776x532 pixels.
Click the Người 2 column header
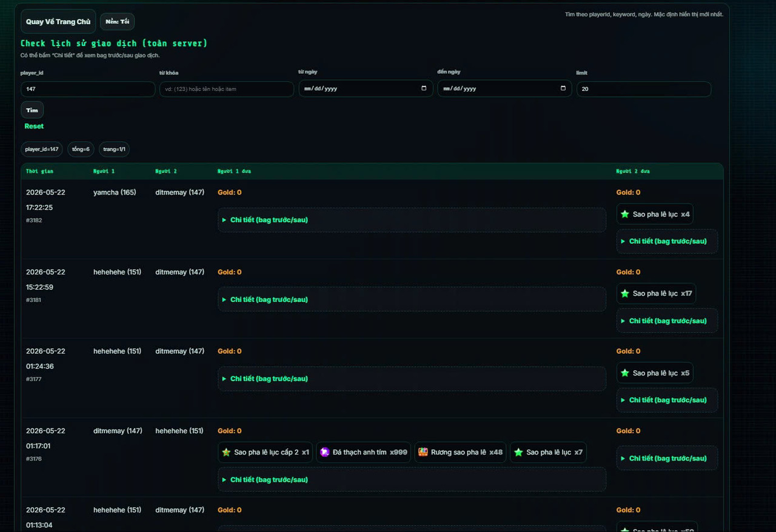(x=166, y=171)
